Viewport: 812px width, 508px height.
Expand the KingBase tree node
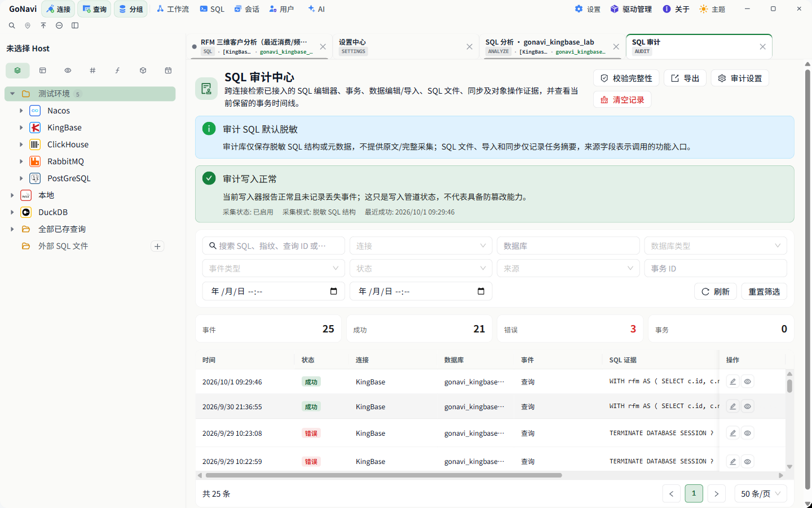tap(21, 128)
